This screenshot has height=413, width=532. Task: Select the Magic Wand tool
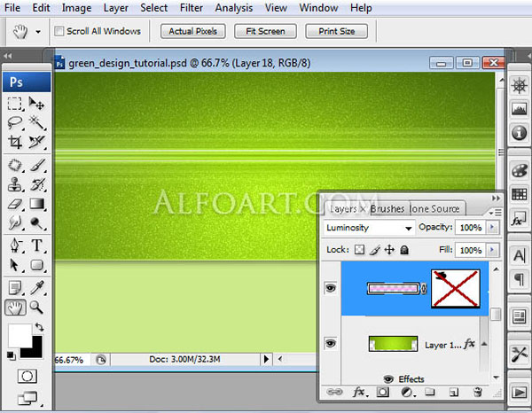[x=36, y=122]
